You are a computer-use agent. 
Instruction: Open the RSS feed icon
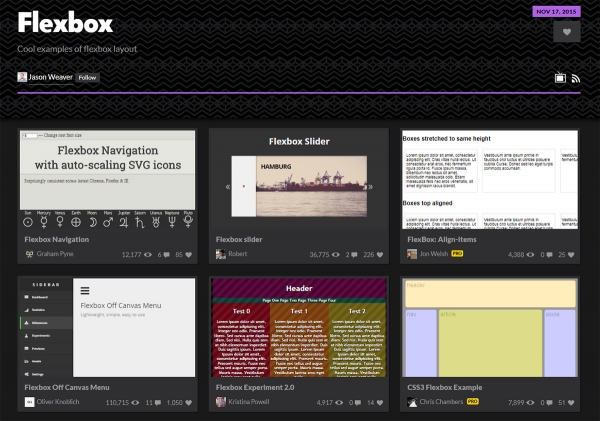[576, 78]
